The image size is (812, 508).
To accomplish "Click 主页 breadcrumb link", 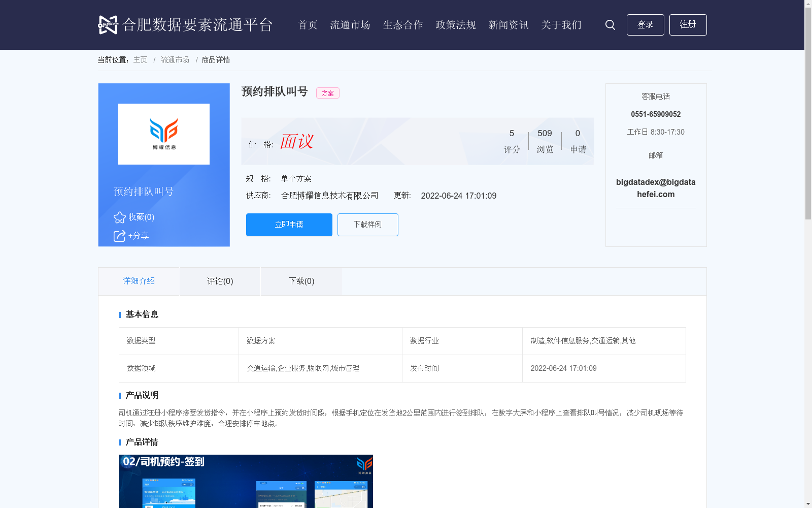I will point(140,60).
